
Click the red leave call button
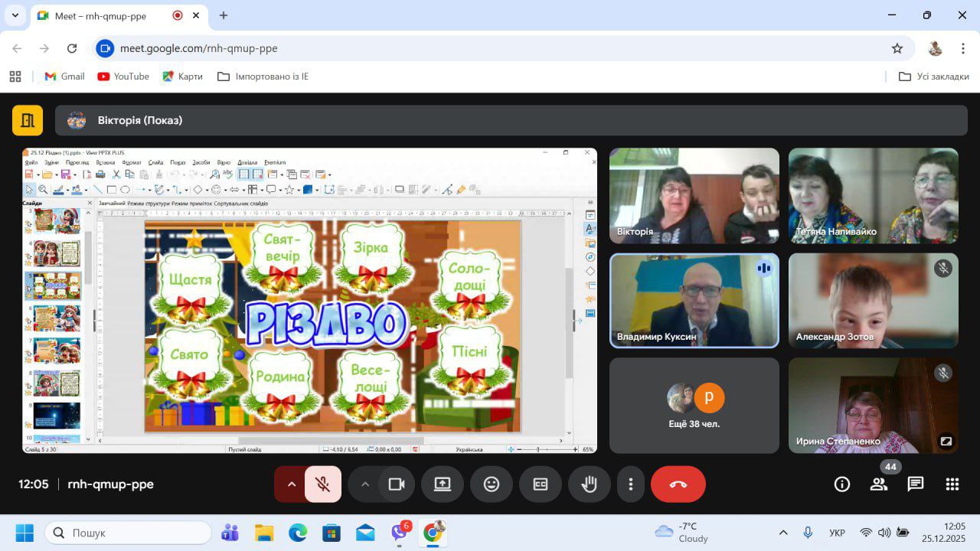(x=678, y=484)
